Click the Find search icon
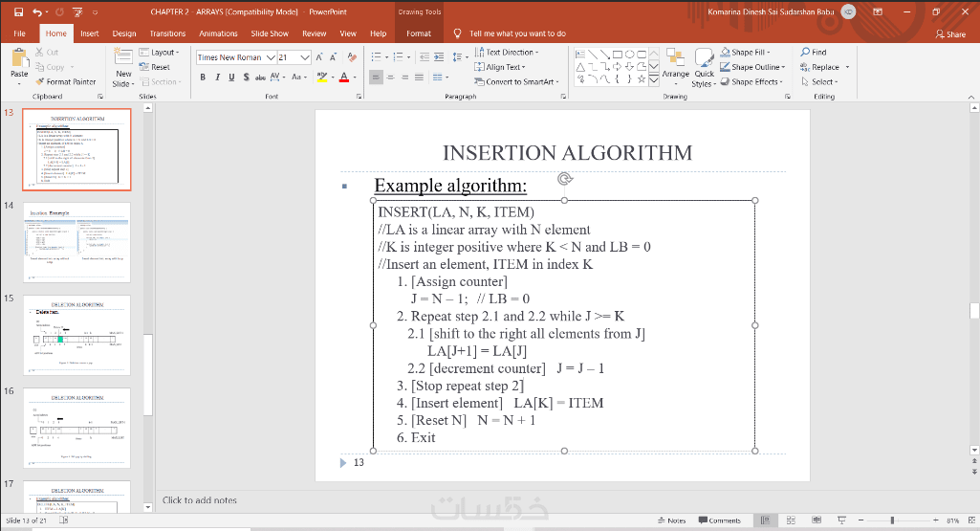This screenshot has width=980, height=531. tap(814, 52)
